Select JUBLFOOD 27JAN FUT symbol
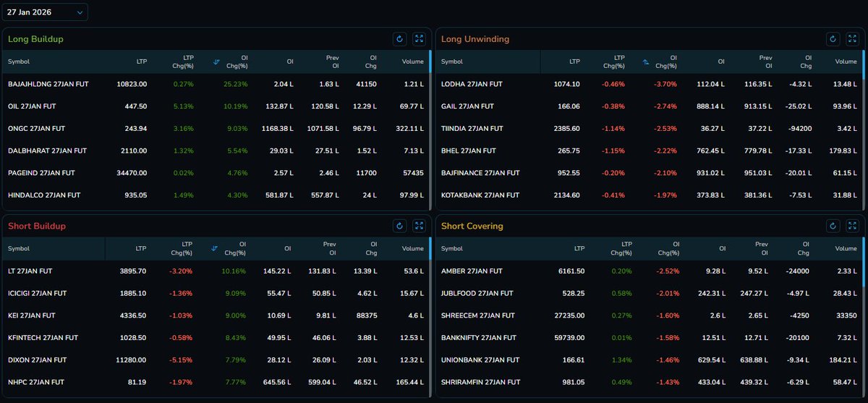 (x=477, y=293)
